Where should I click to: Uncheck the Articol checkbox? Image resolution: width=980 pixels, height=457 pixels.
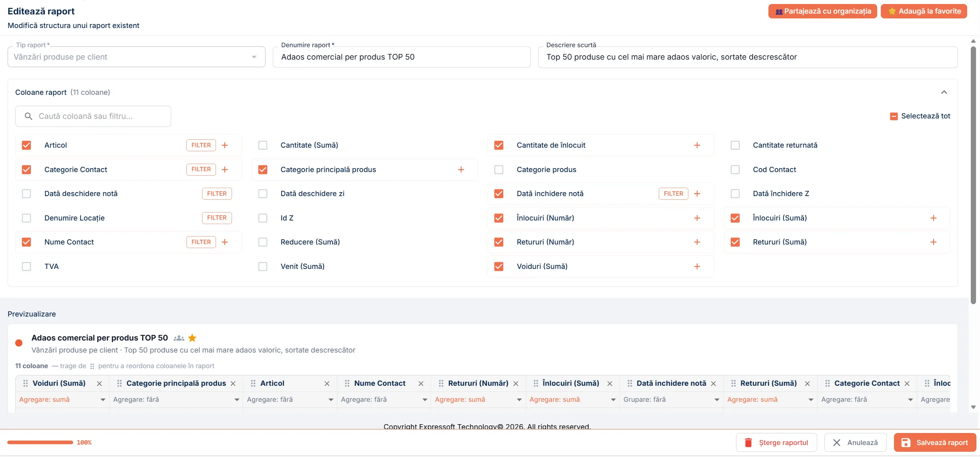tap(26, 145)
